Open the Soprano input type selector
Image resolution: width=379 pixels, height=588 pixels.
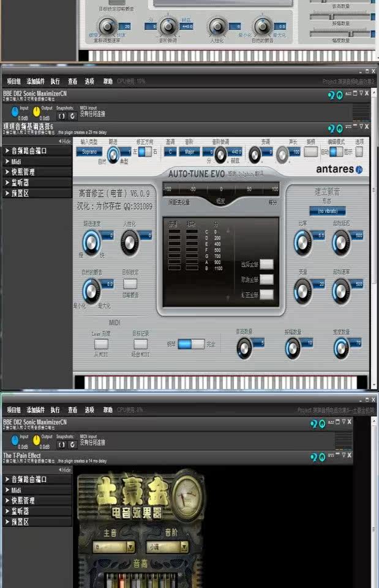pyautogui.click(x=89, y=152)
